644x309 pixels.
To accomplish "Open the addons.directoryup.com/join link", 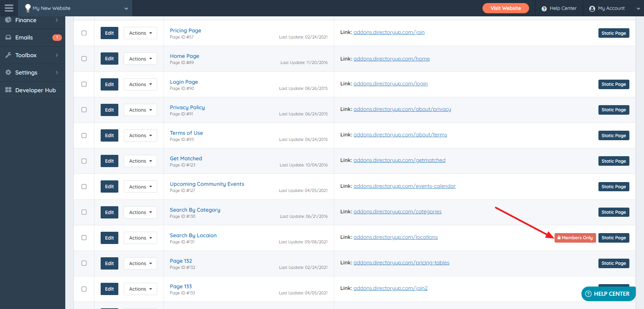I will point(389,32).
